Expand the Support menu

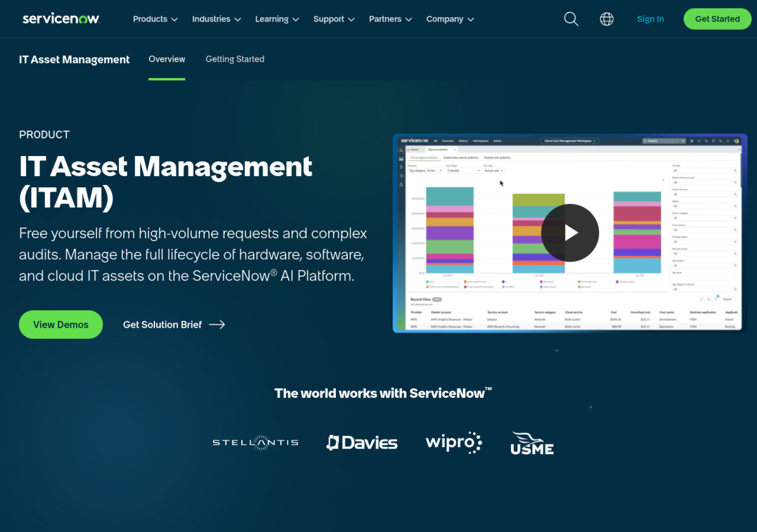pyautogui.click(x=334, y=19)
